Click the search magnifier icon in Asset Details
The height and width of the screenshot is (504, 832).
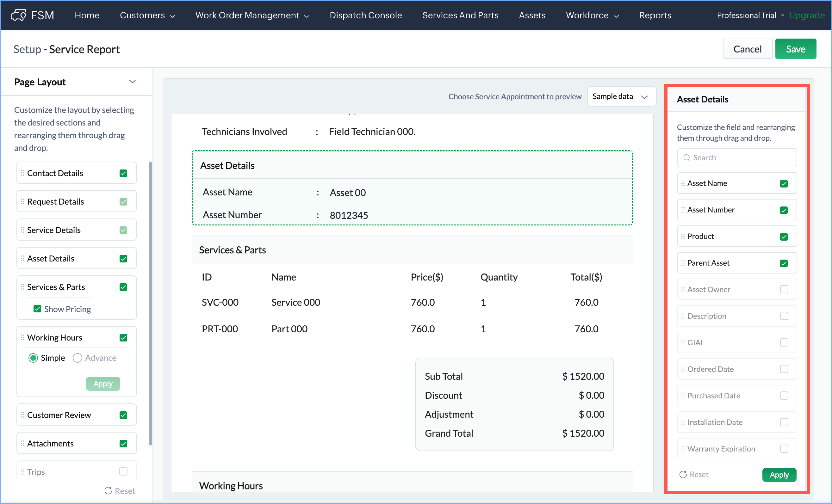point(686,158)
